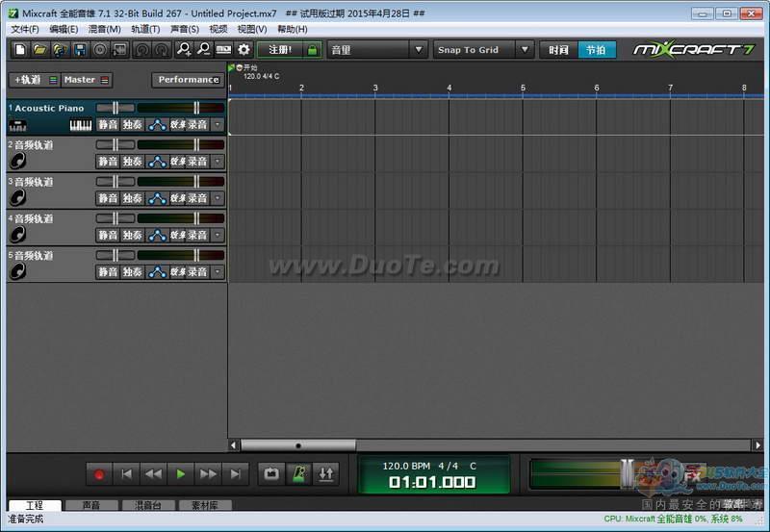Image resolution: width=770 pixels, height=532 pixels.
Task: Click the add sound file icon in toolbar
Action: [60, 50]
